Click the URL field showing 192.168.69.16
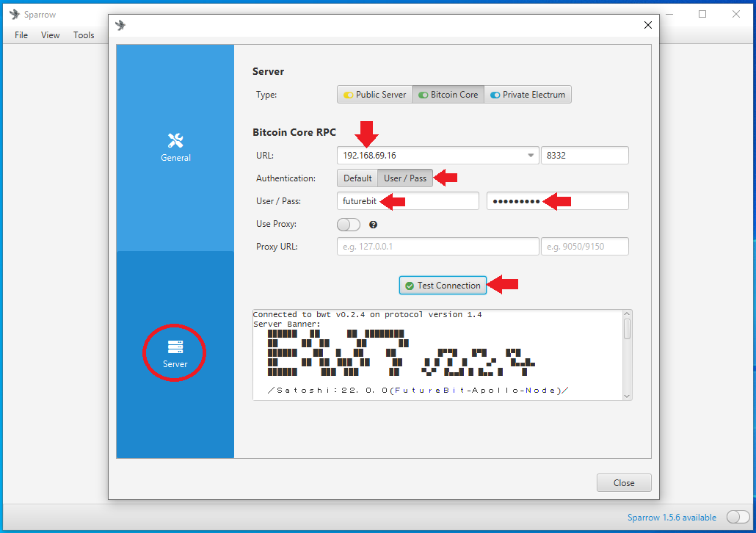 click(437, 156)
